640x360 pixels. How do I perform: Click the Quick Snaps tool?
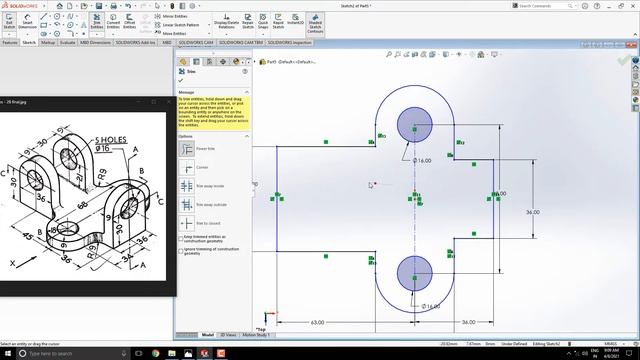pos(263,21)
